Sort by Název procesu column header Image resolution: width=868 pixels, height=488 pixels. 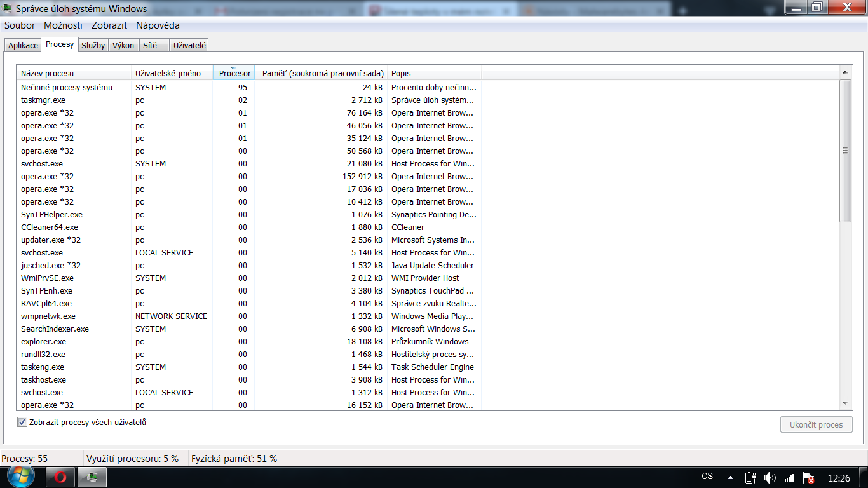pos(74,73)
